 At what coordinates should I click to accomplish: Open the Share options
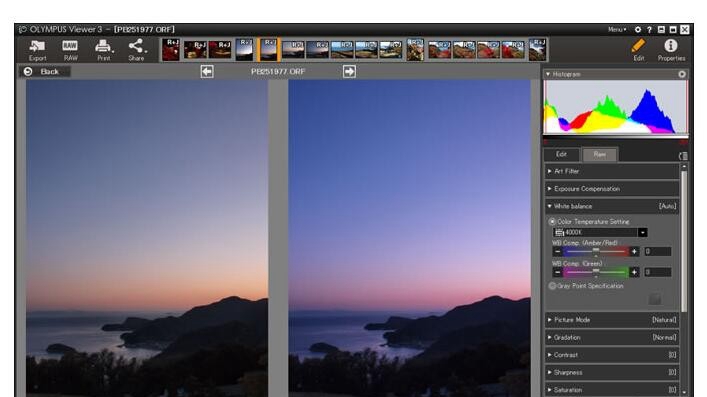tap(136, 50)
